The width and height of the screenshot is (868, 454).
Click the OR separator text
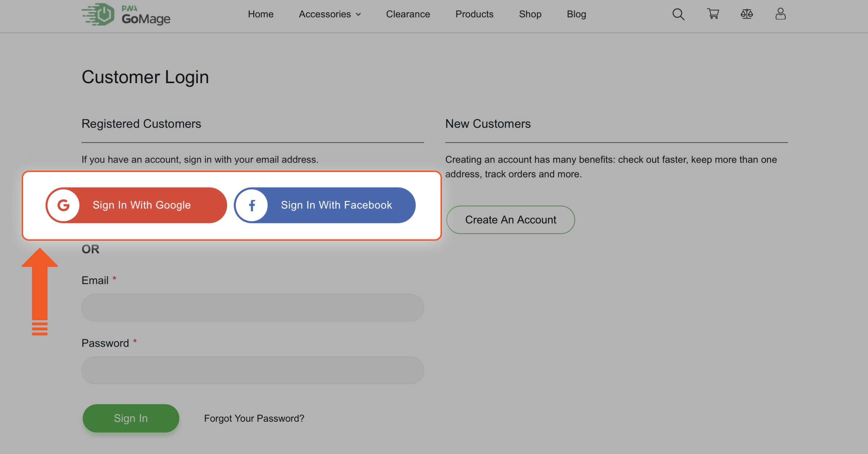click(x=90, y=249)
